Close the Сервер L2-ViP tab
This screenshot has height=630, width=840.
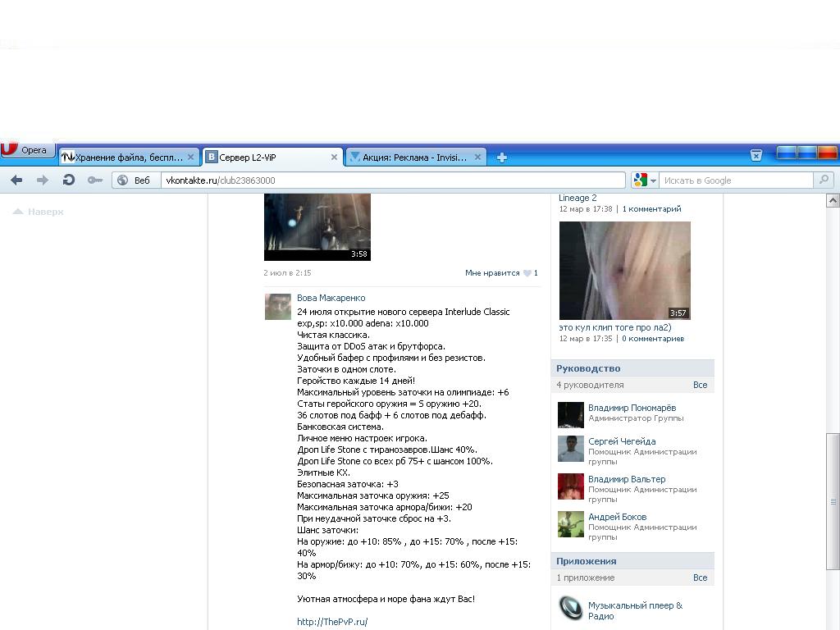[334, 157]
